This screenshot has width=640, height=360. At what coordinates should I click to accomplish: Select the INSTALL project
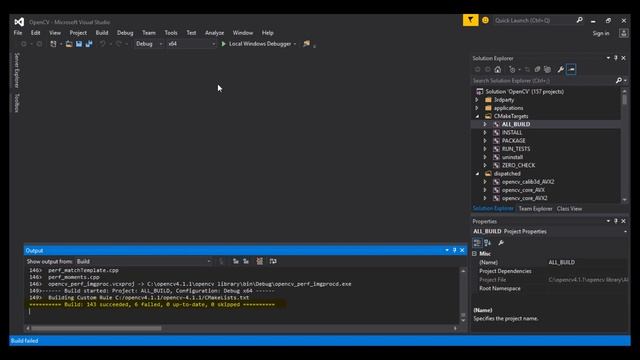[x=512, y=132]
